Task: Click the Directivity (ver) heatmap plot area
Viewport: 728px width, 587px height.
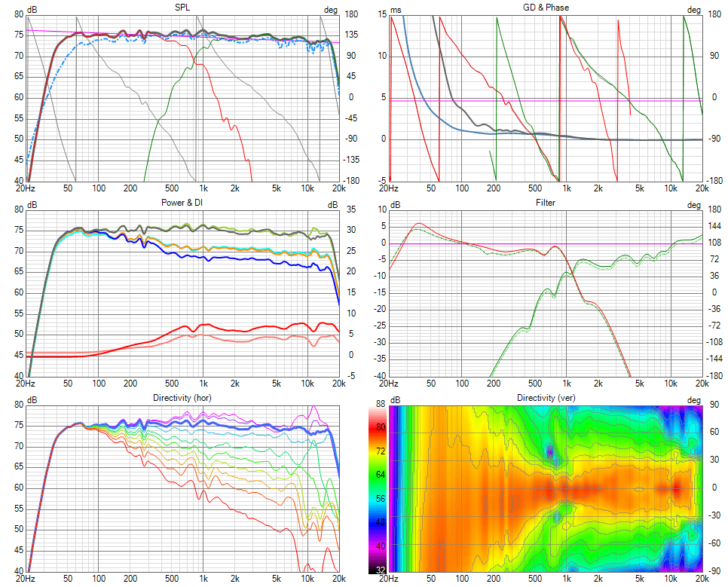Action: 546,489
